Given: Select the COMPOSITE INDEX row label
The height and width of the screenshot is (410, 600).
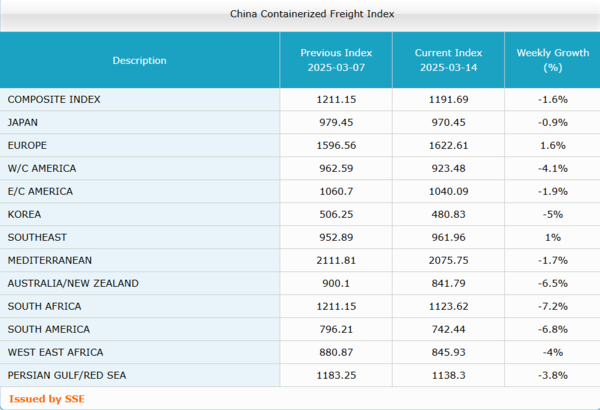Looking at the screenshot, I should 54,100.
